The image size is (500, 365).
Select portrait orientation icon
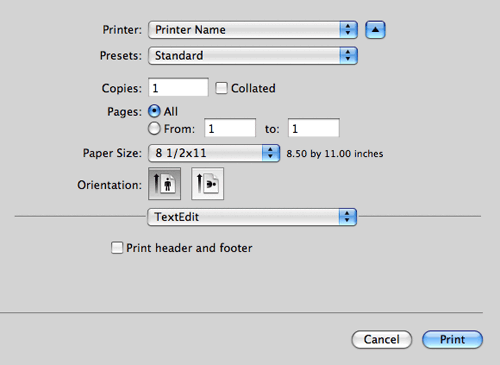pos(164,184)
